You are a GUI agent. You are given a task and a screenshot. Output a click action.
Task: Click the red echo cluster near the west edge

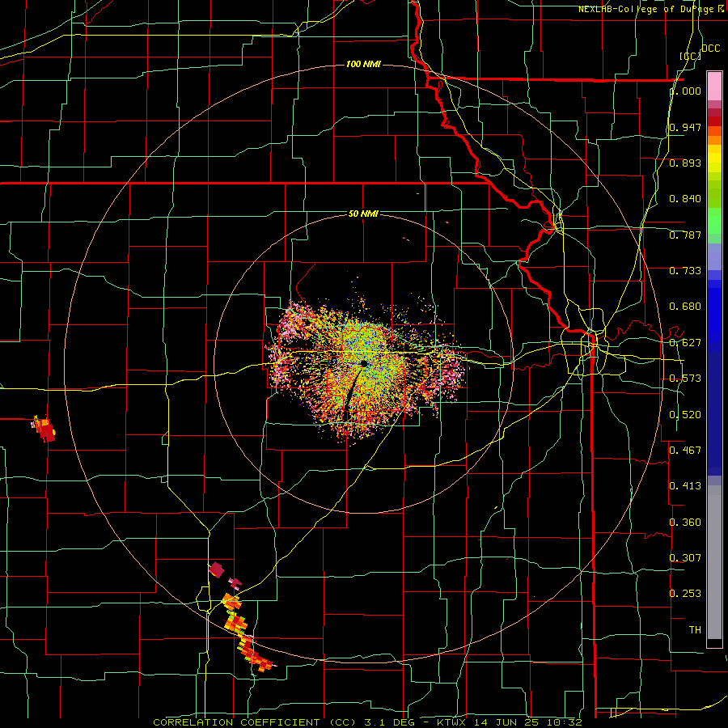(44, 430)
